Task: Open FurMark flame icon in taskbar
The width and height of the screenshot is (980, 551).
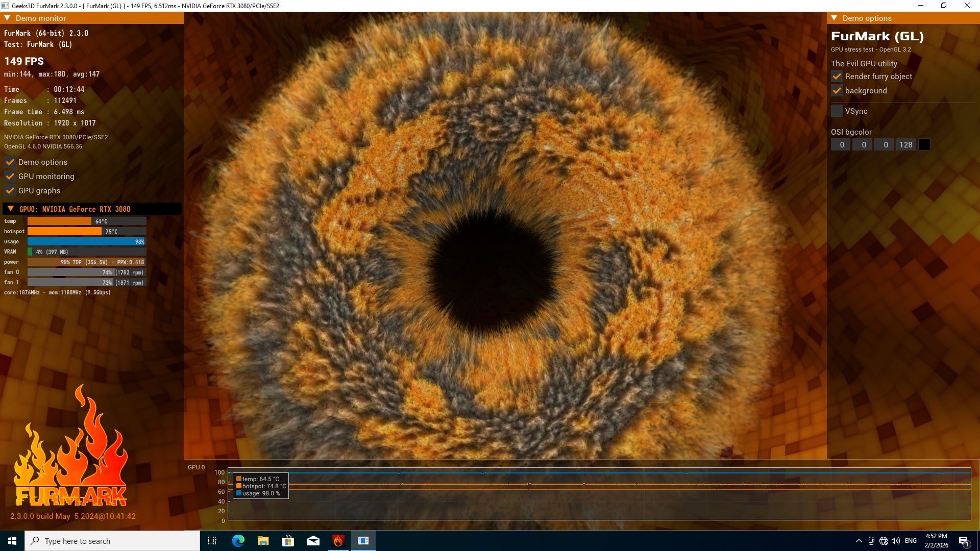Action: click(x=338, y=541)
